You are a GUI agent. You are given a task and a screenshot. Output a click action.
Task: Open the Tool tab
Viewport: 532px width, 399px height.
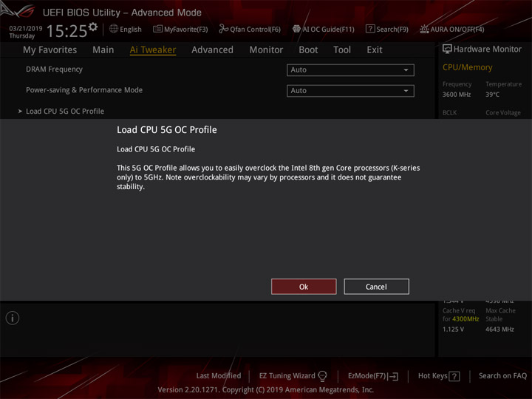click(342, 50)
